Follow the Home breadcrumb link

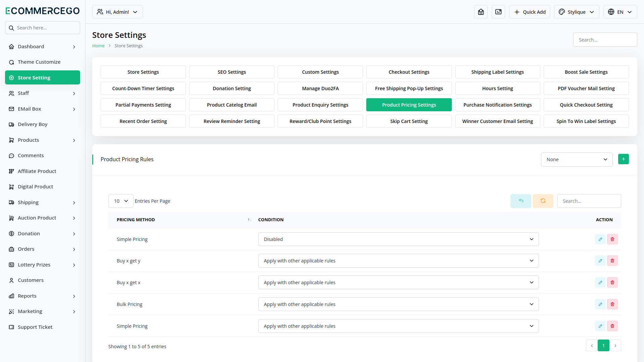point(98,46)
